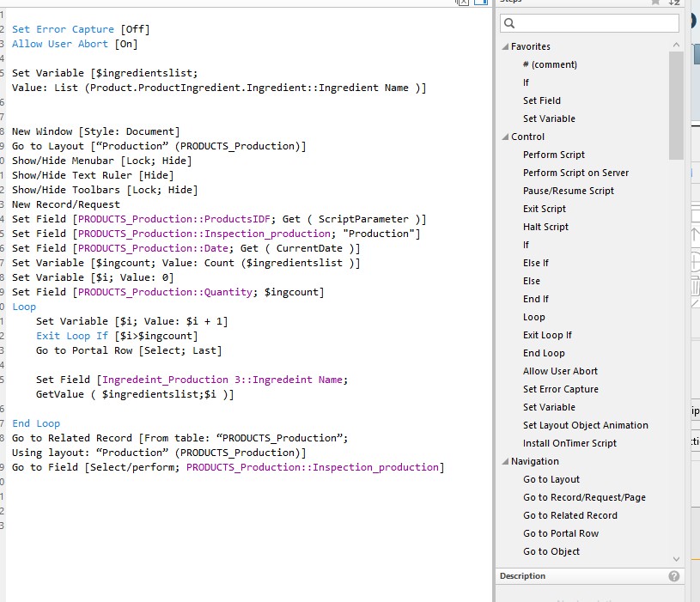The width and height of the screenshot is (700, 602).
Task: Select 'Set Variable [$ingredientslist;' script line
Action: pos(105,73)
